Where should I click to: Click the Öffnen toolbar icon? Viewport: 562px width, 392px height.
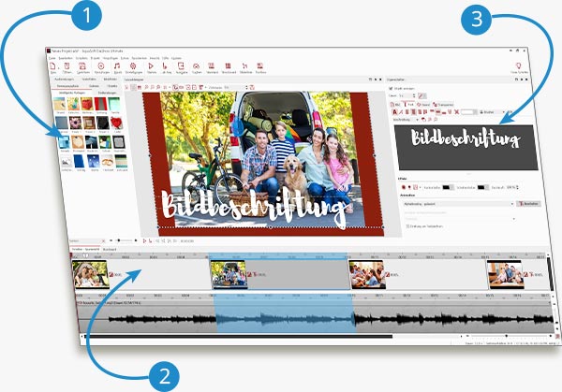click(67, 66)
